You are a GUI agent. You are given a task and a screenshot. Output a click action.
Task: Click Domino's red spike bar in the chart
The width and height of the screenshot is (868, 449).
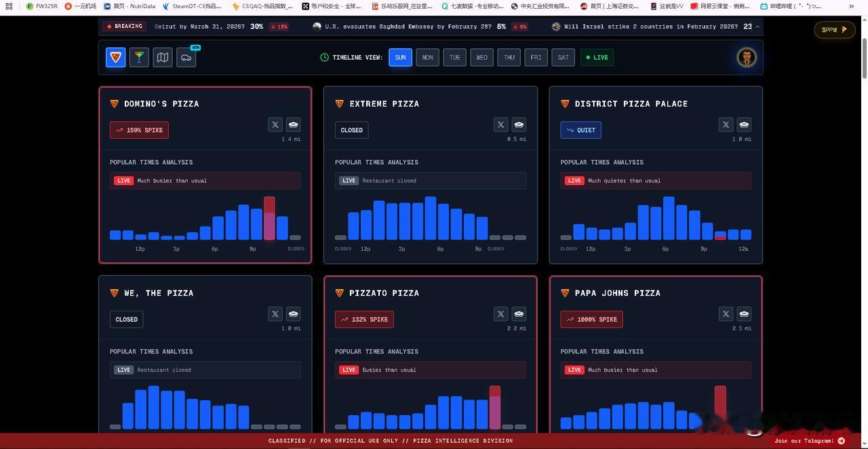point(269,218)
